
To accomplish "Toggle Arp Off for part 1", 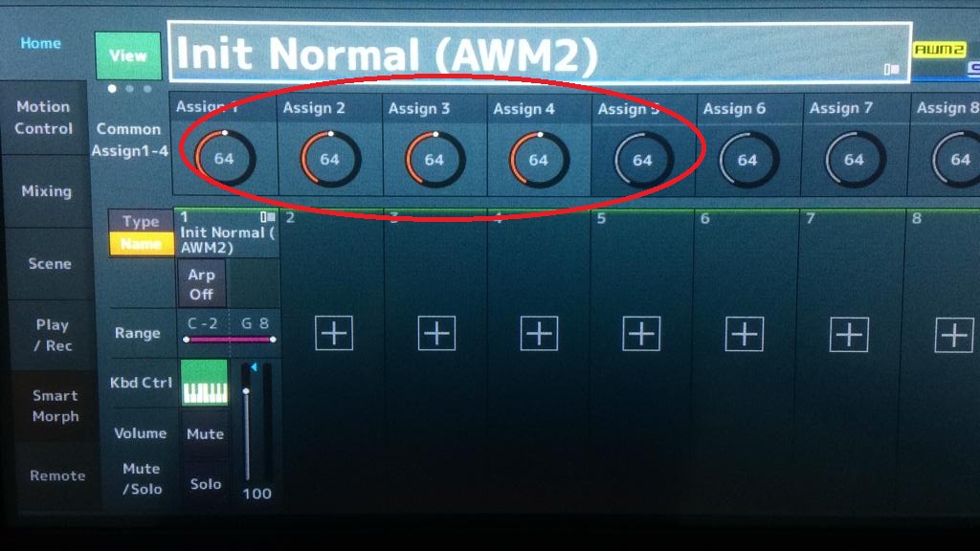I will tap(201, 284).
